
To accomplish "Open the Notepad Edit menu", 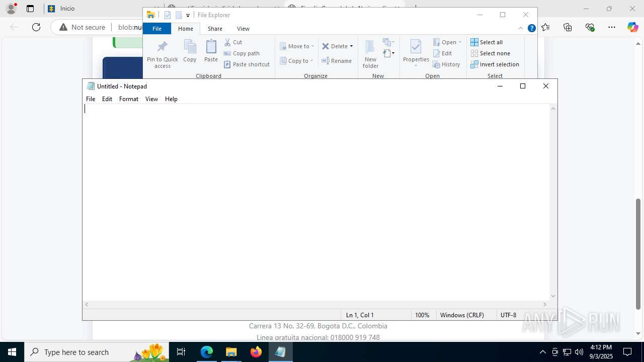I will click(x=107, y=99).
